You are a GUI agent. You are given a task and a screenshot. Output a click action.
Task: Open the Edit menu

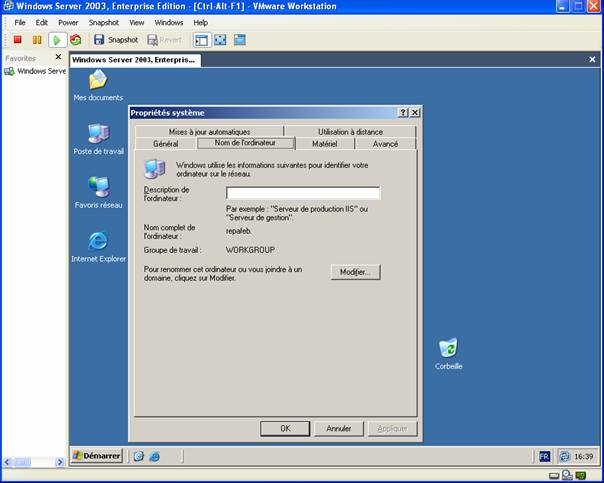(x=42, y=23)
